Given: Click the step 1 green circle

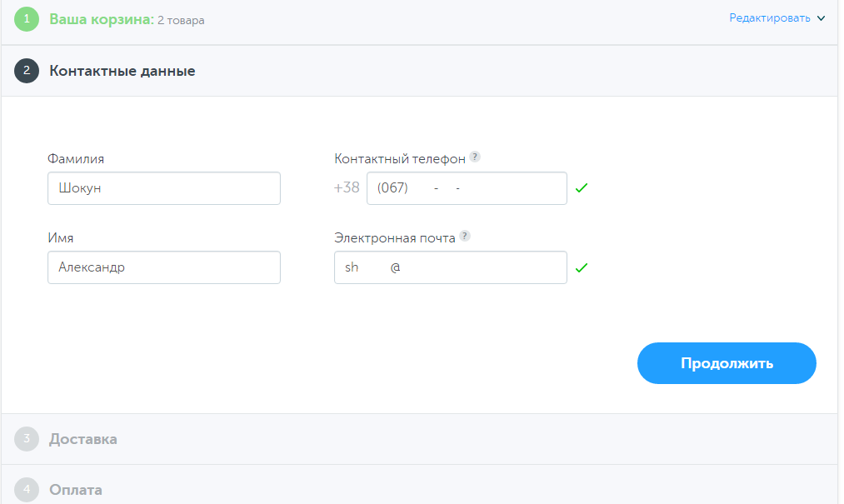Looking at the screenshot, I should [27, 18].
